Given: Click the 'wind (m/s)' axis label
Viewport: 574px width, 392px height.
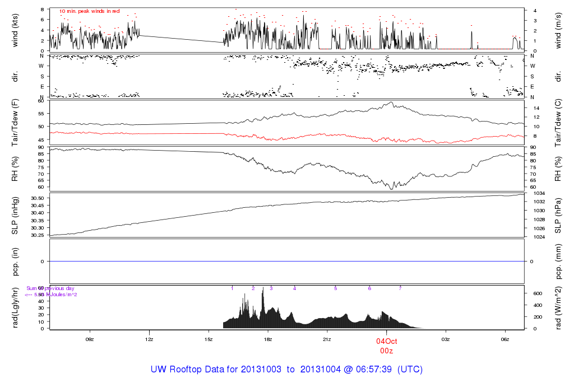Looking at the screenshot, I should point(558,31).
